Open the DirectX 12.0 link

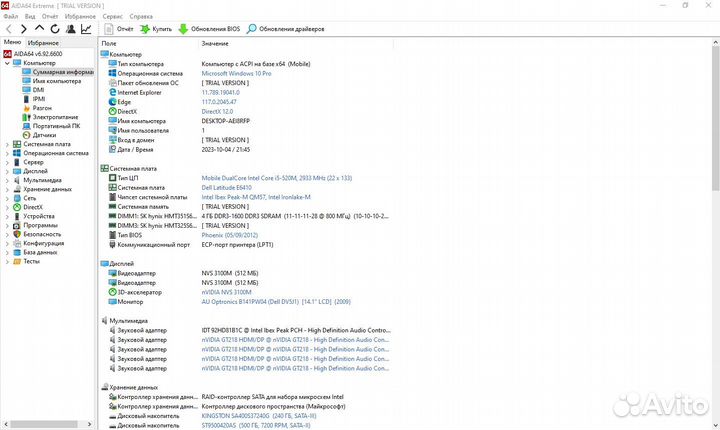click(x=217, y=112)
